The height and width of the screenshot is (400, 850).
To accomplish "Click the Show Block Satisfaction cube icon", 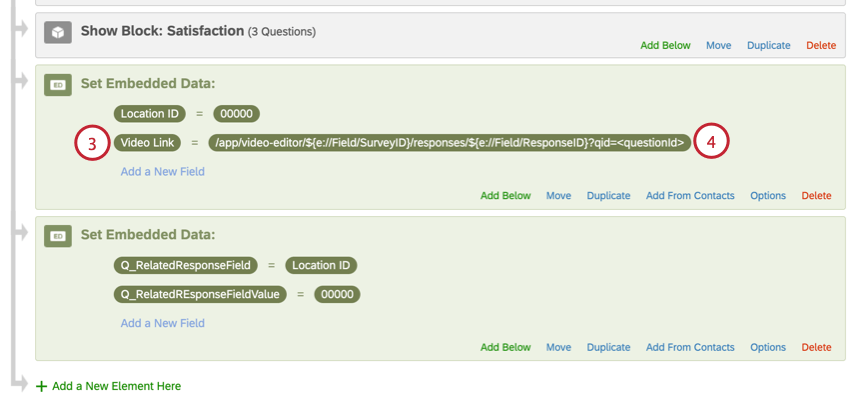I will 57,33.
